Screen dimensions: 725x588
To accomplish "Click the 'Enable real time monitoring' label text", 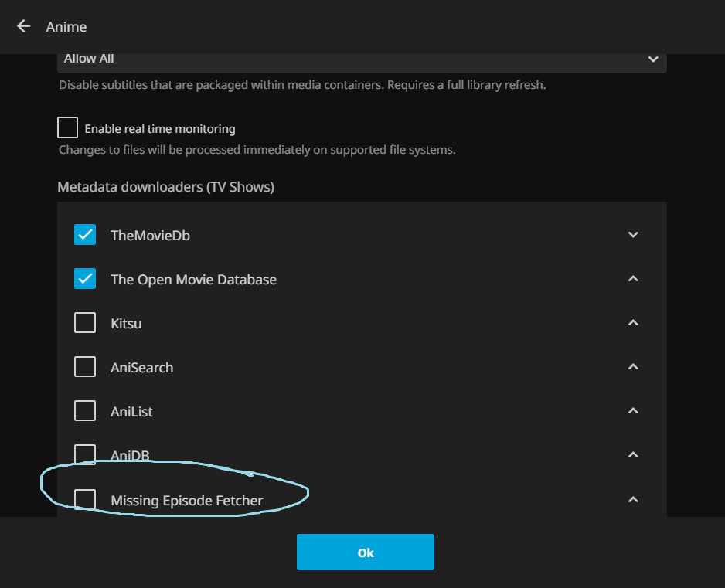I will coord(160,129).
